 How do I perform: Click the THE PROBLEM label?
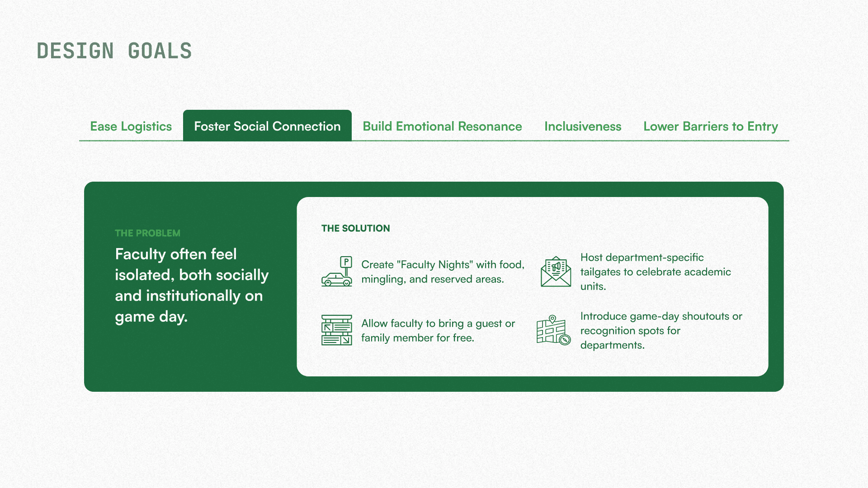click(147, 233)
